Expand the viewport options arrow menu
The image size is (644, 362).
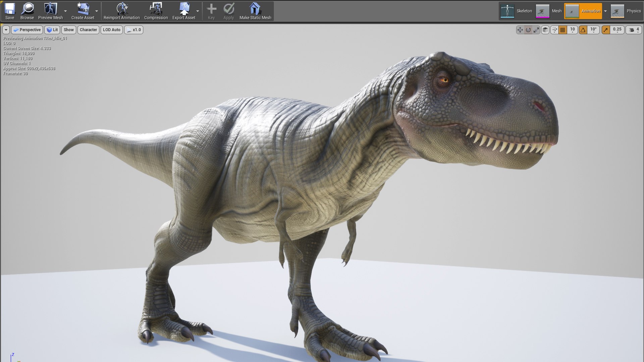point(6,30)
